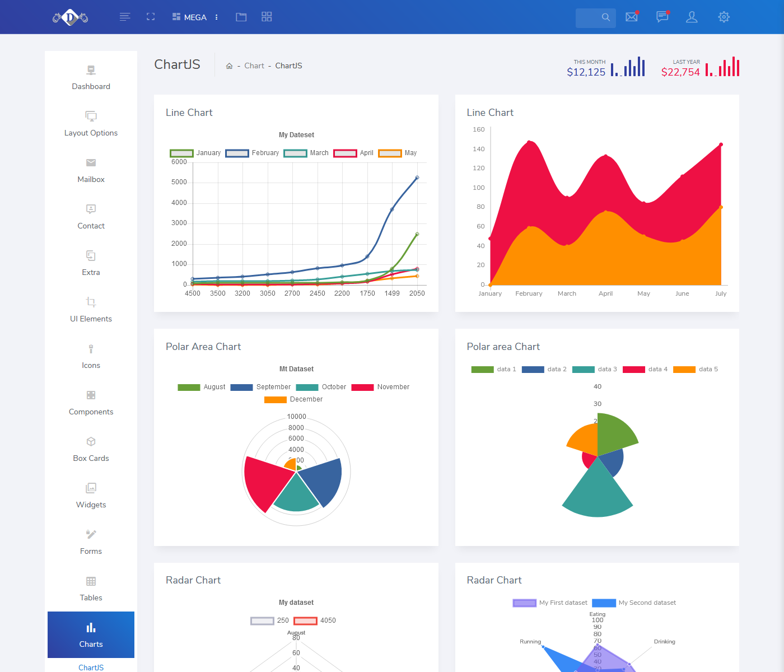
Task: Toggle December in polar area legend
Action: pos(293,399)
